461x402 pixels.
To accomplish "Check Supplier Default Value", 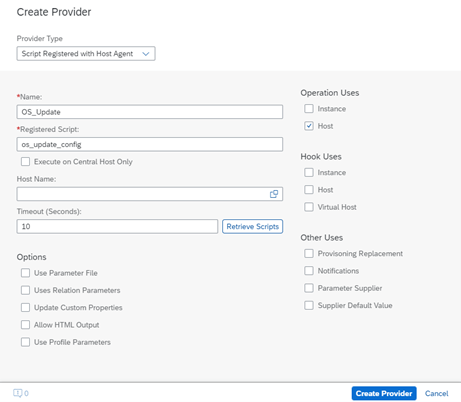I will coord(309,305).
